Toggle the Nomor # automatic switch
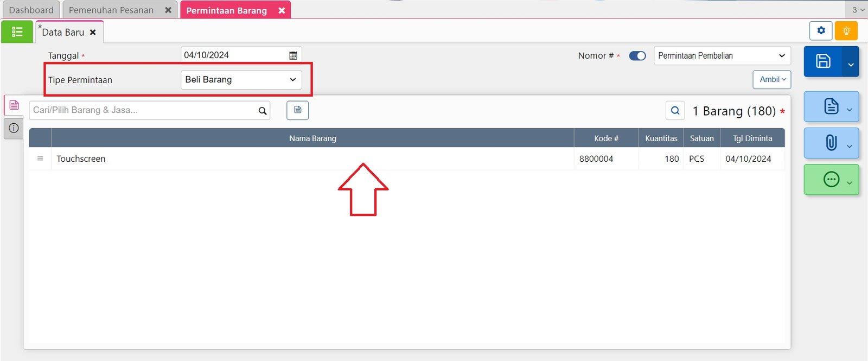868x361 pixels. point(637,56)
